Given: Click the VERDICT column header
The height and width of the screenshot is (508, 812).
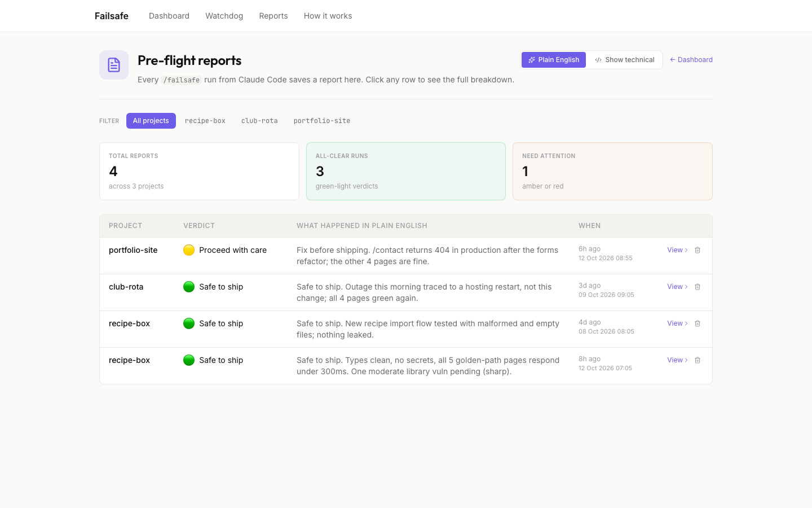Looking at the screenshot, I should pyautogui.click(x=199, y=226).
